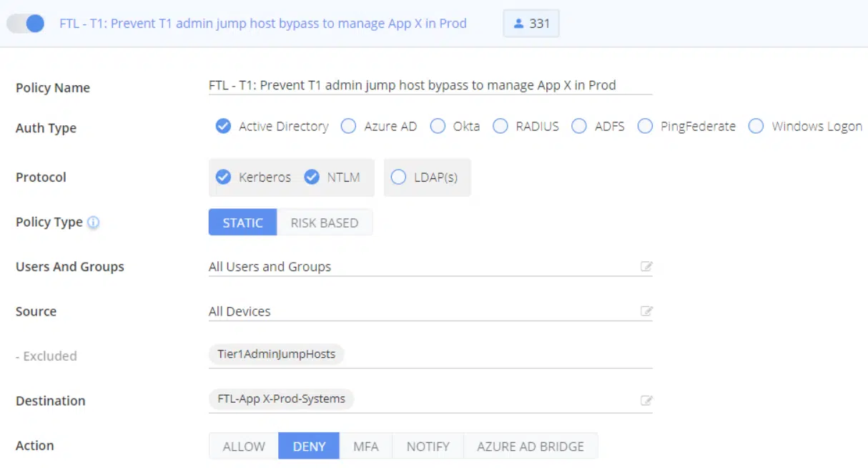
Task: Switch policy type to RISK BASED
Action: 324,223
